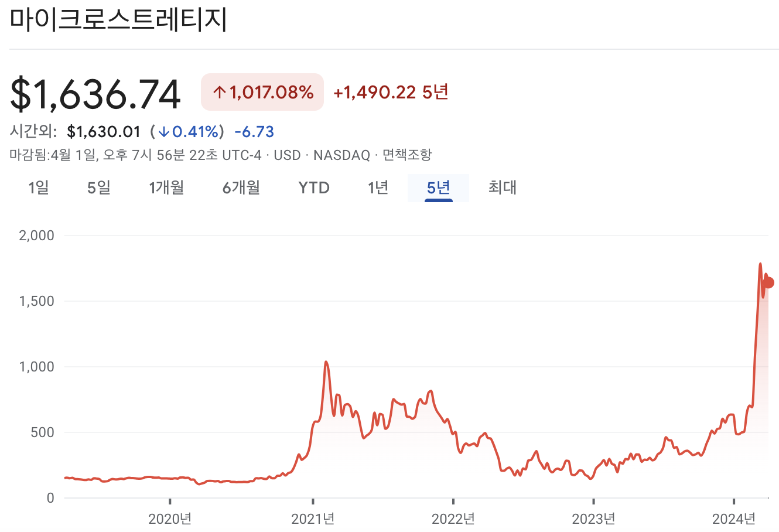Image resolution: width=779 pixels, height=532 pixels.
Task: Open the 1개월 price chart
Action: coord(166,187)
